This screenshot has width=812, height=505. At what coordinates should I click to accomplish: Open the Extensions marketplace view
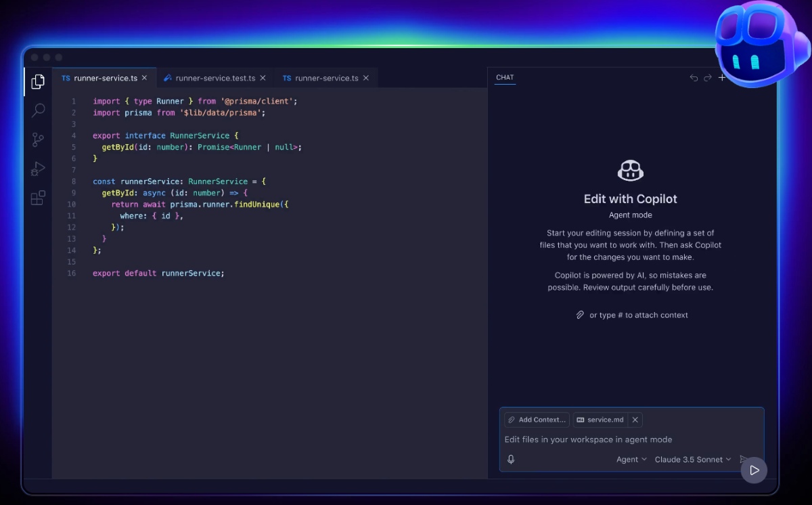(x=38, y=198)
